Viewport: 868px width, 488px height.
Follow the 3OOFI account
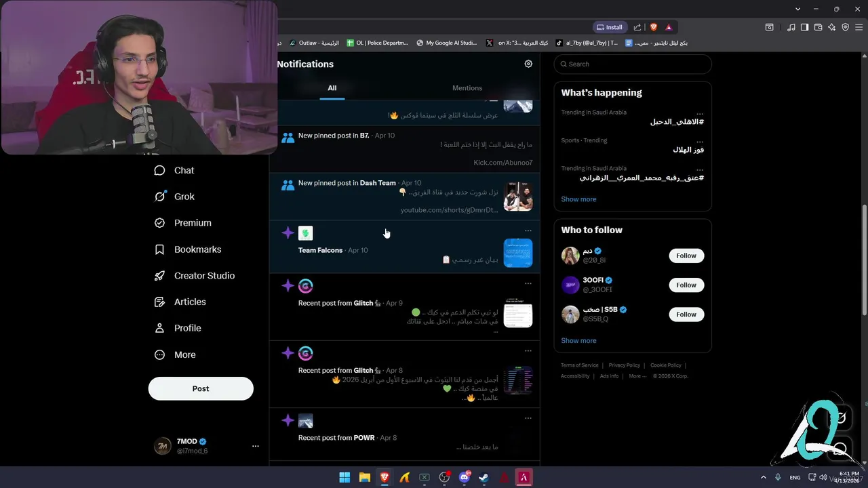click(686, 285)
